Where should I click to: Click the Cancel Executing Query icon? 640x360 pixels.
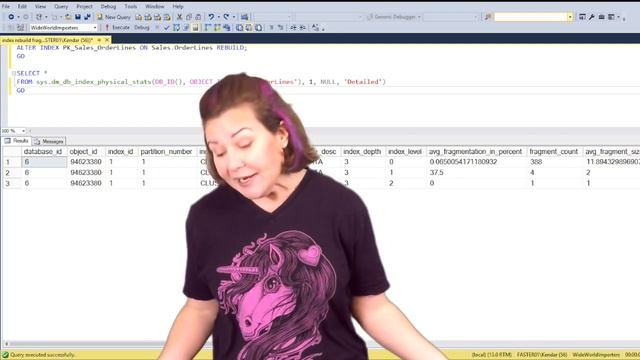tap(157, 28)
